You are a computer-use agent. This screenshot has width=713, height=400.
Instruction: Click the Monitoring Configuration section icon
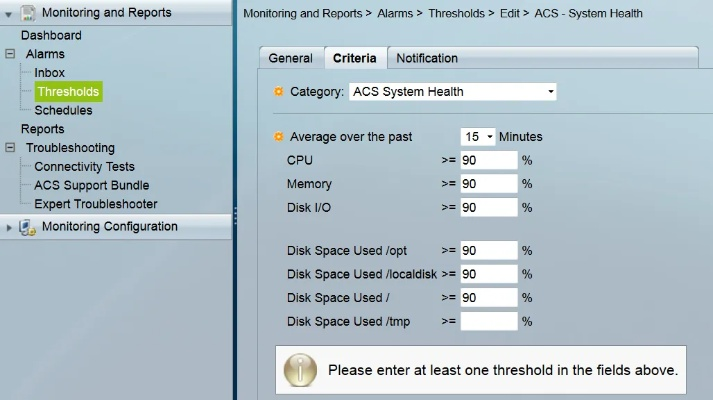pyautogui.click(x=27, y=227)
